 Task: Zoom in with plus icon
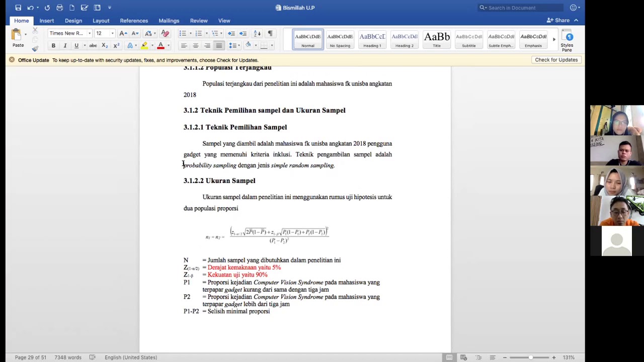pyautogui.click(x=554, y=357)
